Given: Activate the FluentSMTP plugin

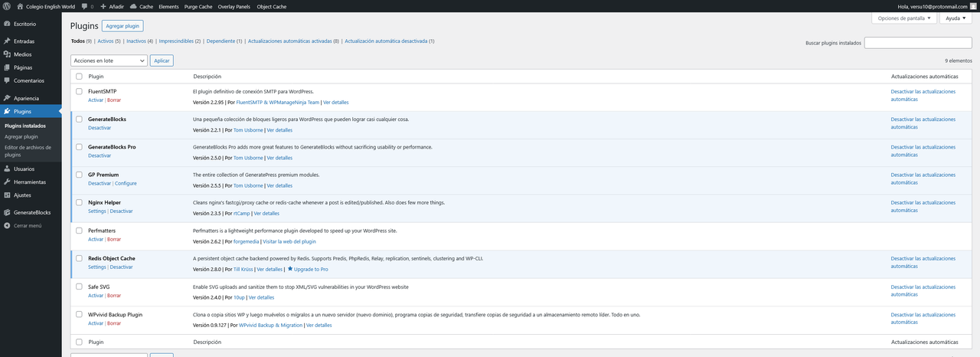Looking at the screenshot, I should coord(95,100).
